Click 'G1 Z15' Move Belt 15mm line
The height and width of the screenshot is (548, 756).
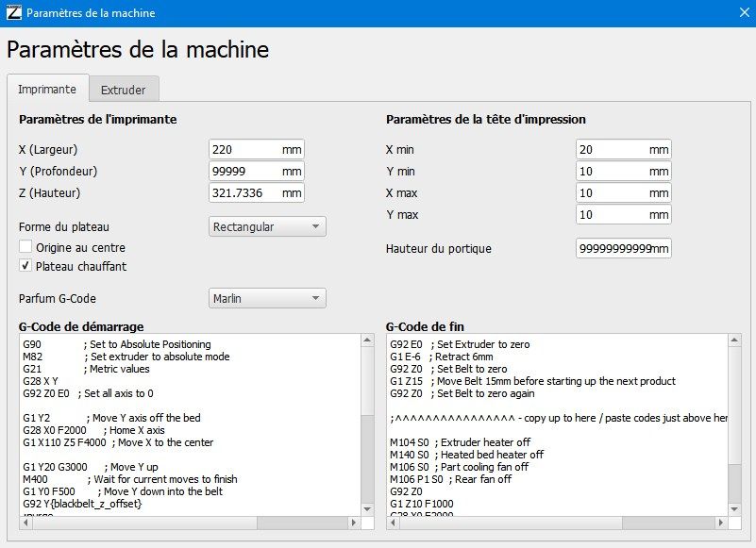pyautogui.click(x=532, y=381)
